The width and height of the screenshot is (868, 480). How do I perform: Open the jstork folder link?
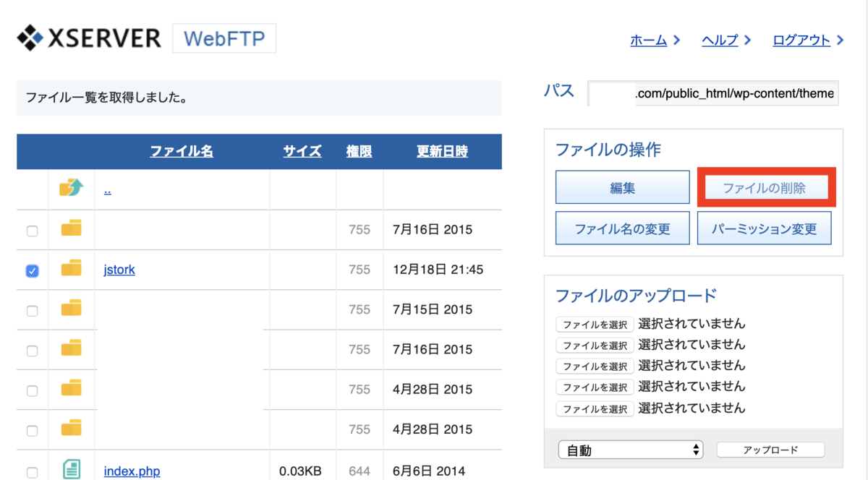119,270
